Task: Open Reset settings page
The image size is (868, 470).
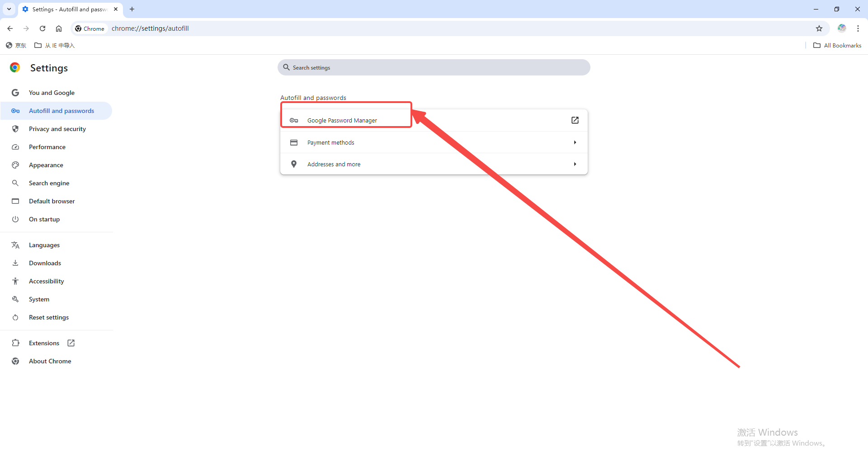Action: tap(57, 317)
